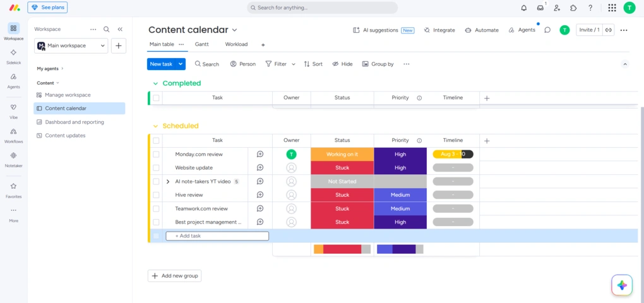Collapse Content folder in sidebar

coord(47,83)
